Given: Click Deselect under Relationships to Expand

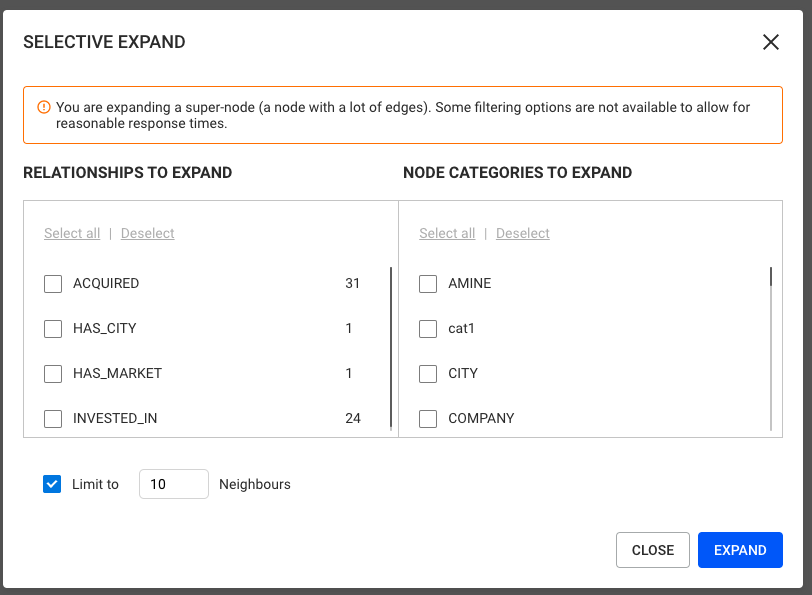Looking at the screenshot, I should pos(147,234).
